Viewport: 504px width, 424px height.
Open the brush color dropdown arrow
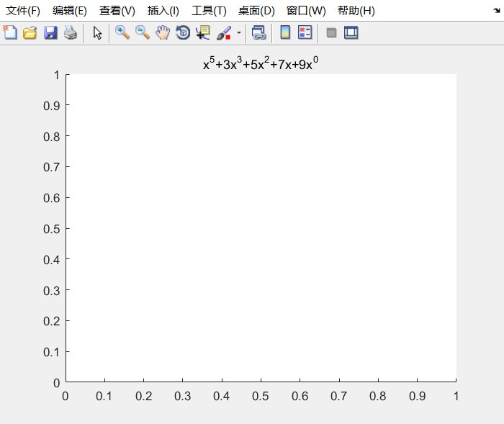tap(239, 33)
